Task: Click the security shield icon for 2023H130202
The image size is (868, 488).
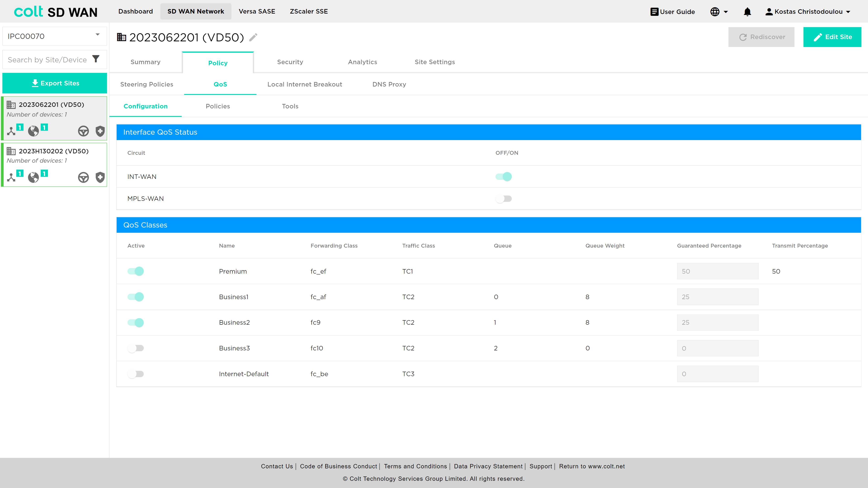Action: pyautogui.click(x=100, y=177)
